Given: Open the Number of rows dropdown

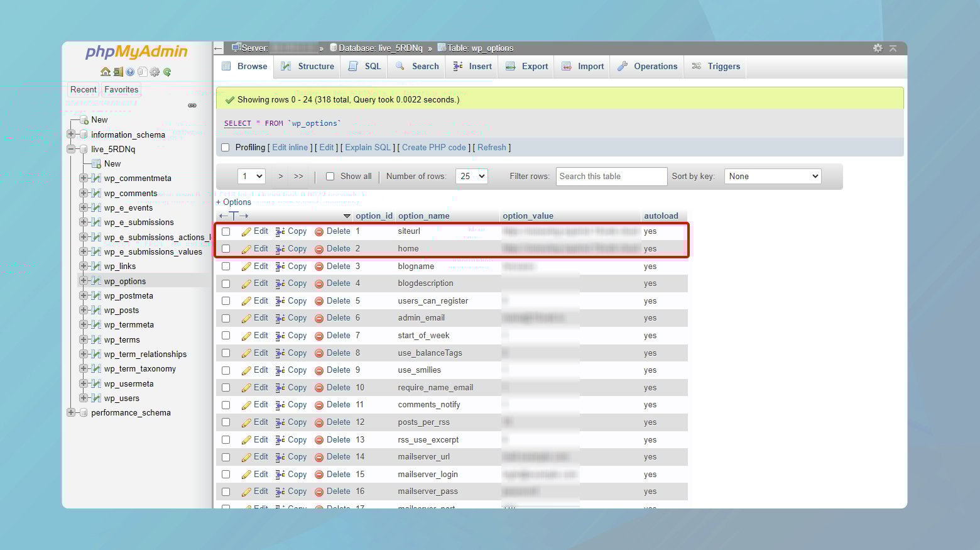Looking at the screenshot, I should [x=471, y=176].
